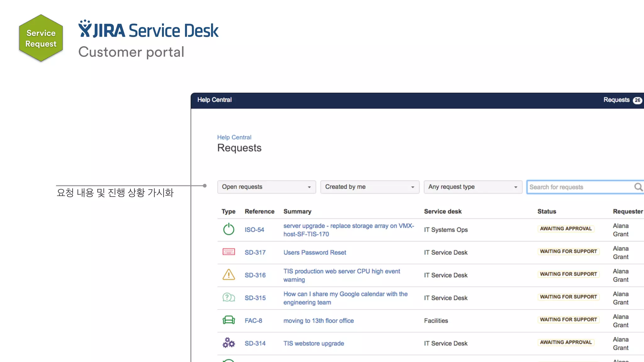Click the Help Central breadcrumb link
Viewport: 644px width, 362px height.
point(234,137)
